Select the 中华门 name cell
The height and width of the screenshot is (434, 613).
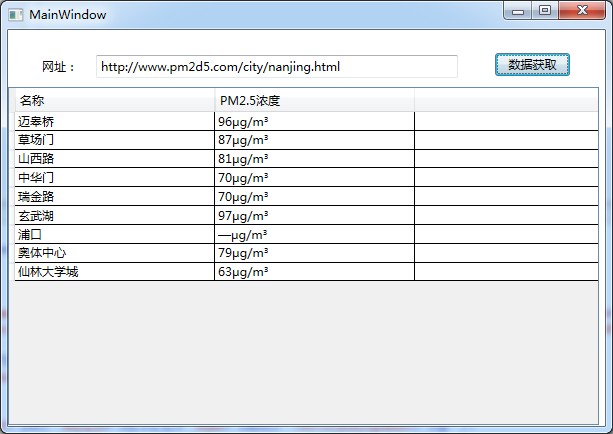(x=115, y=178)
